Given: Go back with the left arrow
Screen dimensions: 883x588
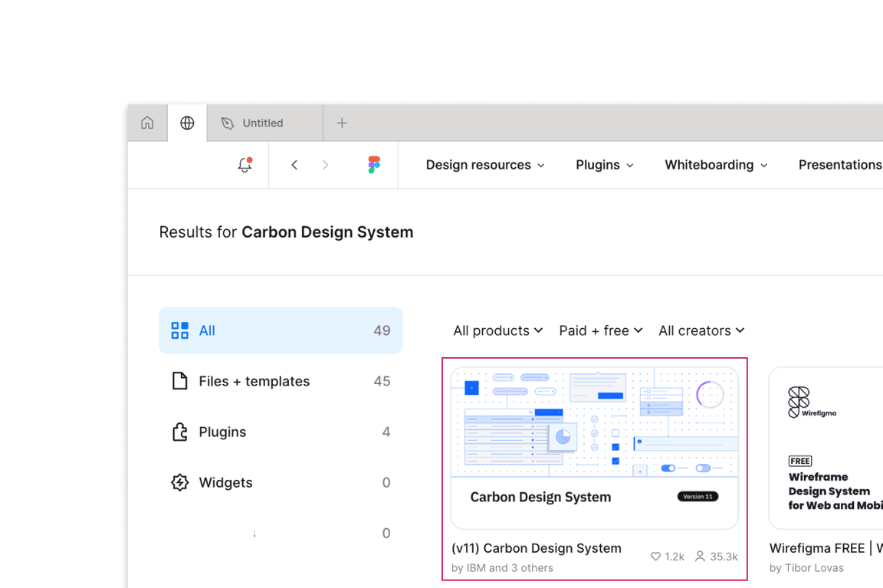Looking at the screenshot, I should click(x=294, y=165).
